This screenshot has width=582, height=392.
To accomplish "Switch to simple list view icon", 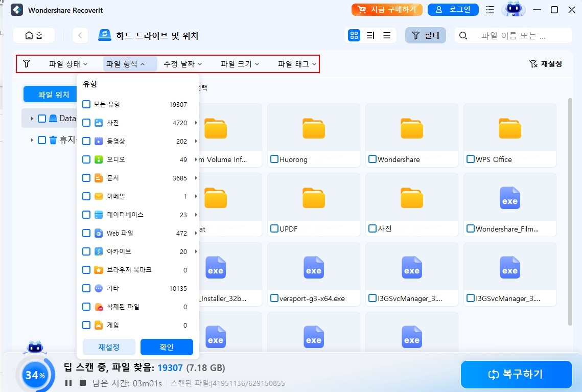I will [387, 35].
